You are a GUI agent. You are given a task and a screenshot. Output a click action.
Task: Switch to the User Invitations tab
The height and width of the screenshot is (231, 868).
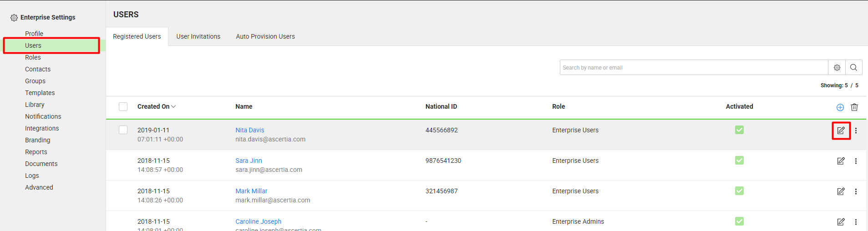pos(198,36)
